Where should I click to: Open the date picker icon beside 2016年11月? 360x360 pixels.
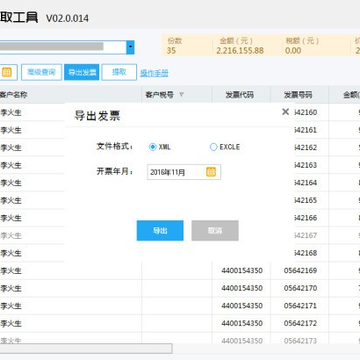(211, 172)
